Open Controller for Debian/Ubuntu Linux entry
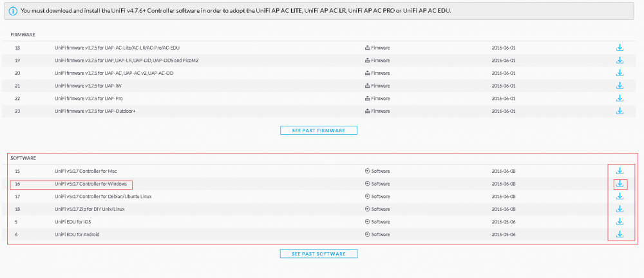Screen dimensions: 644x278 click(x=103, y=197)
